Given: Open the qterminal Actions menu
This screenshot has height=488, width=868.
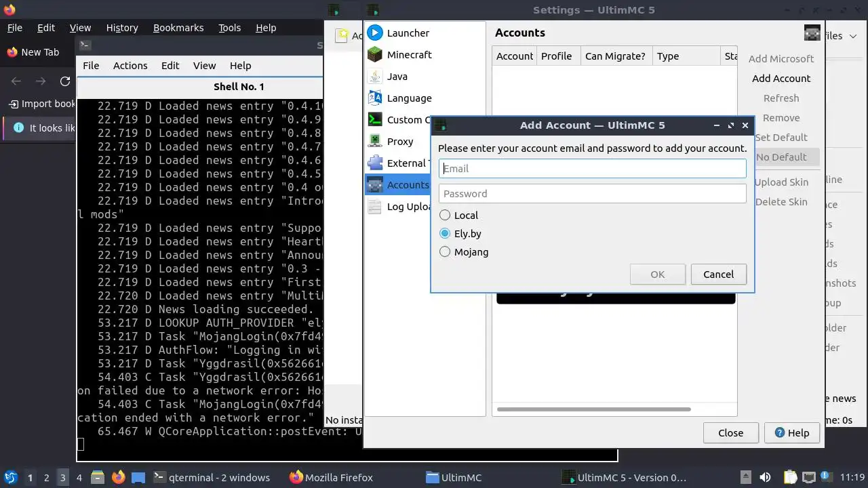Looking at the screenshot, I should pyautogui.click(x=130, y=66).
